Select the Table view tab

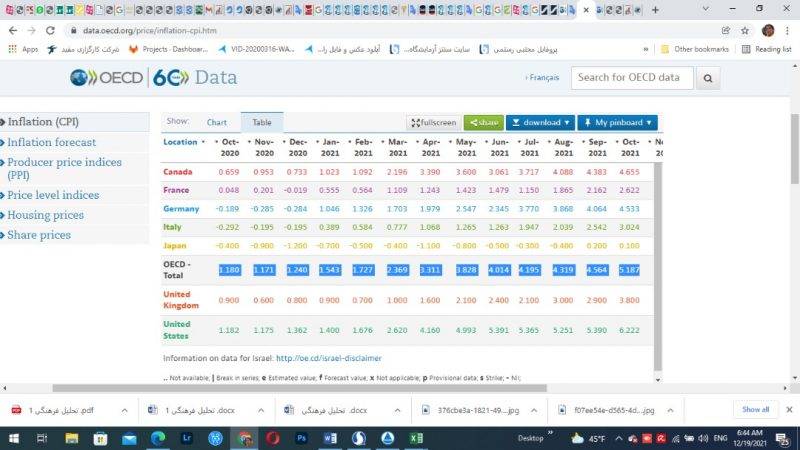click(x=262, y=122)
